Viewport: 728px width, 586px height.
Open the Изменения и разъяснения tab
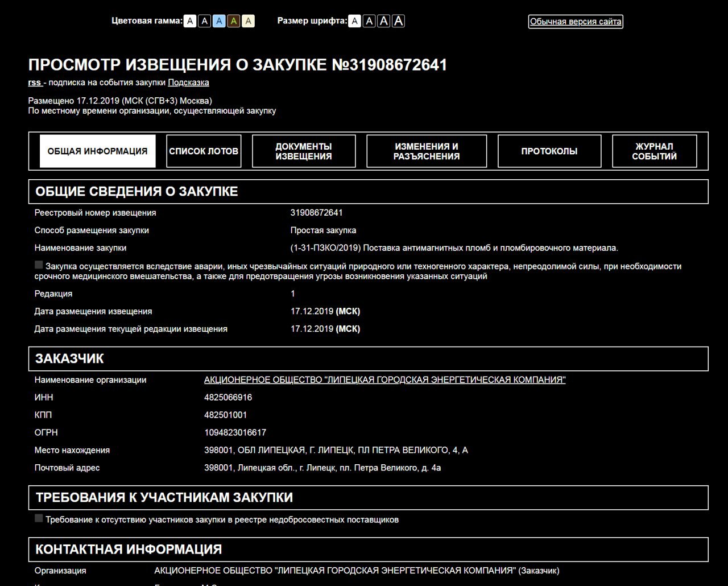[427, 151]
